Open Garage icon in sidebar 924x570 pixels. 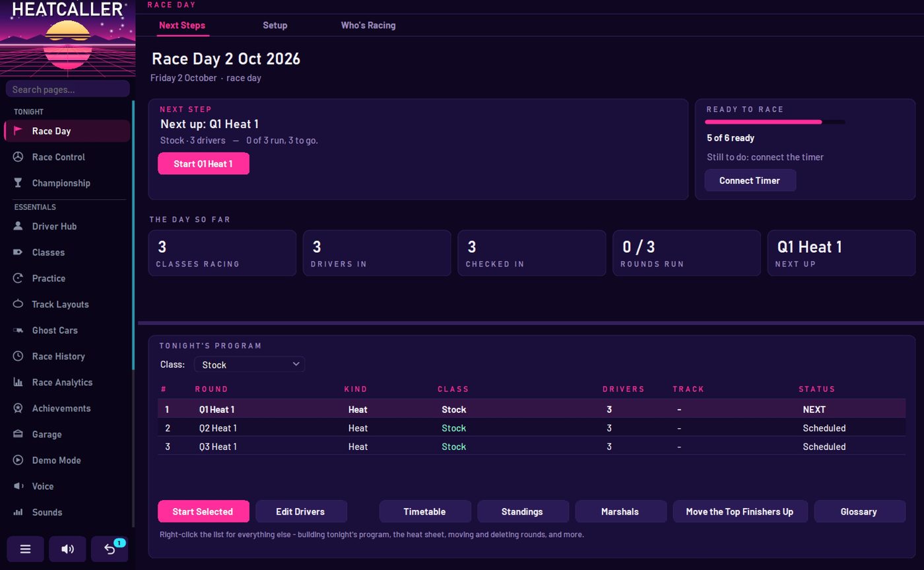[x=18, y=434]
